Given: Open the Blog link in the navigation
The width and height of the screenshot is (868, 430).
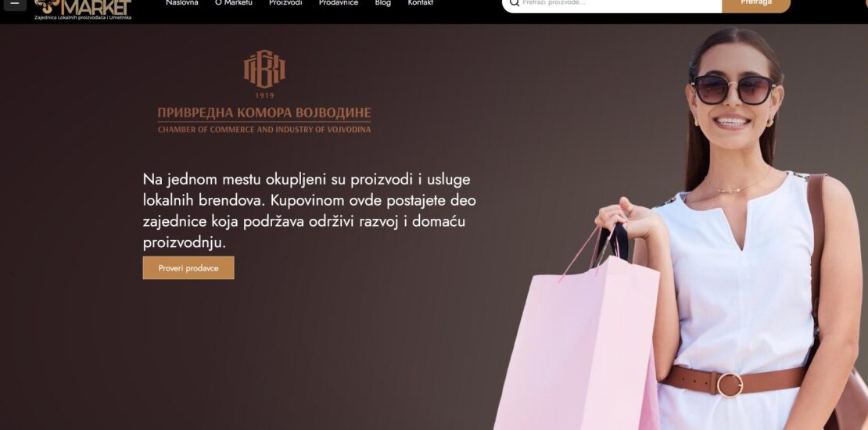Looking at the screenshot, I should pyautogui.click(x=382, y=3).
